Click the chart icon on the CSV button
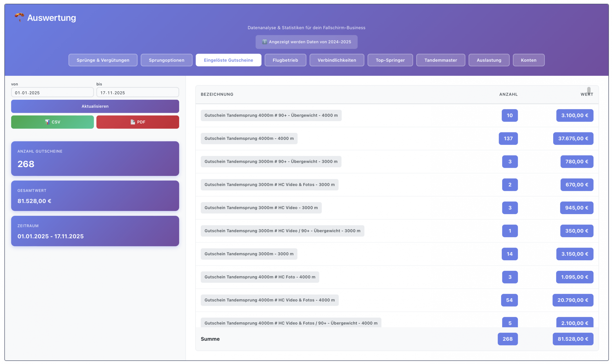 coord(47,122)
